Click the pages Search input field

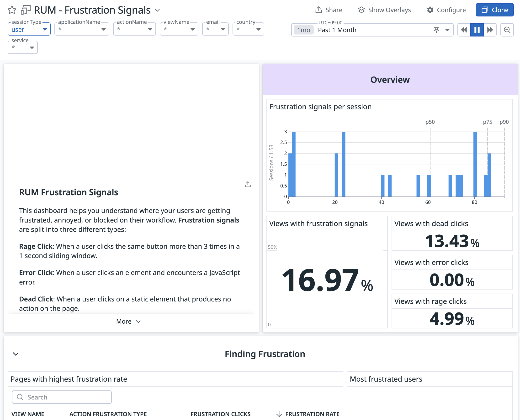point(62,397)
